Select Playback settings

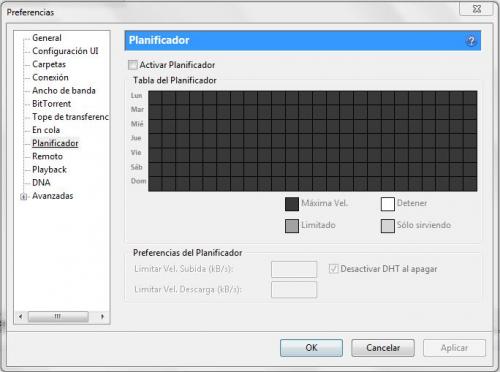pos(49,169)
